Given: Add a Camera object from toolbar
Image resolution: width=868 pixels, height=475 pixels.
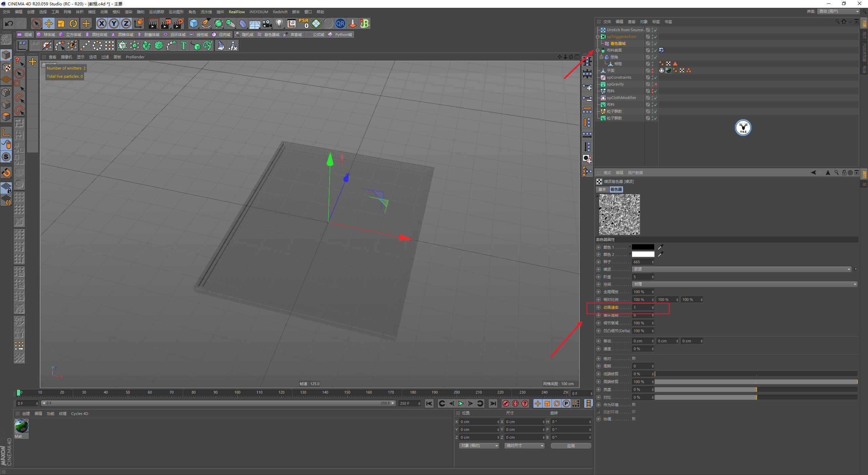Looking at the screenshot, I should click(x=267, y=23).
